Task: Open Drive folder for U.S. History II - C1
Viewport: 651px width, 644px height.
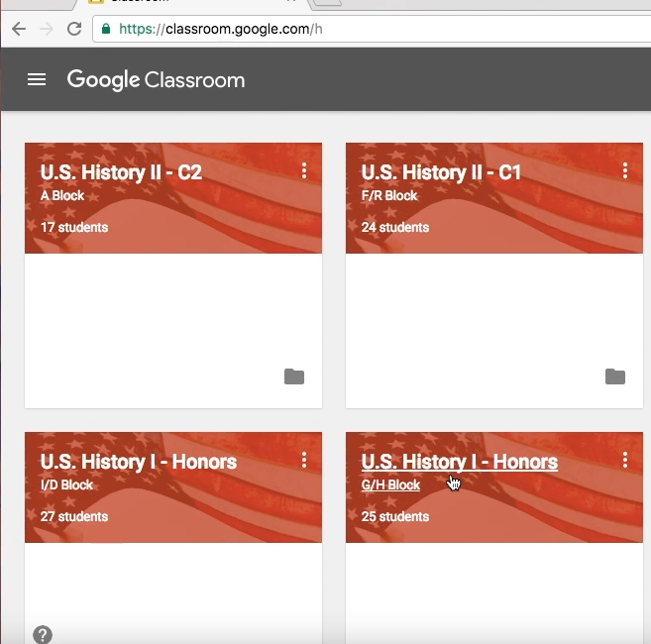Action: 615,376
